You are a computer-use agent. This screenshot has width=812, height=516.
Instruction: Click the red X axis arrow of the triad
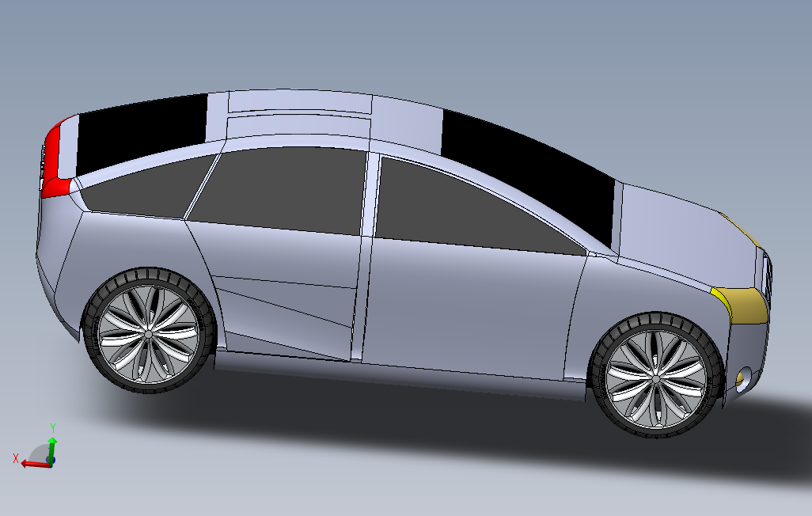[x=35, y=464]
